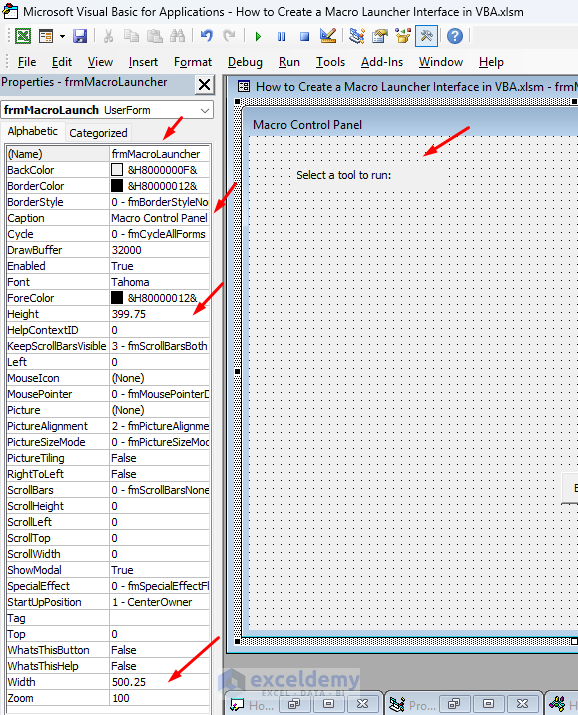The image size is (578, 715).
Task: Select the PictureTiling value False
Action: point(160,458)
